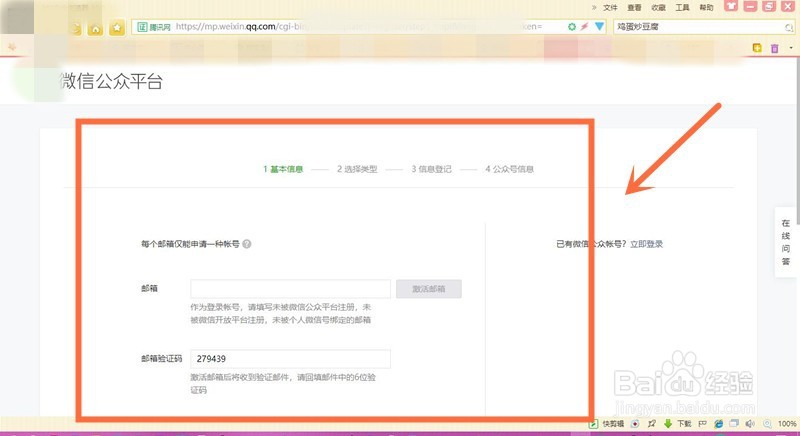800x436 pixels.
Task: Open the 查看 menu
Action: [634, 8]
